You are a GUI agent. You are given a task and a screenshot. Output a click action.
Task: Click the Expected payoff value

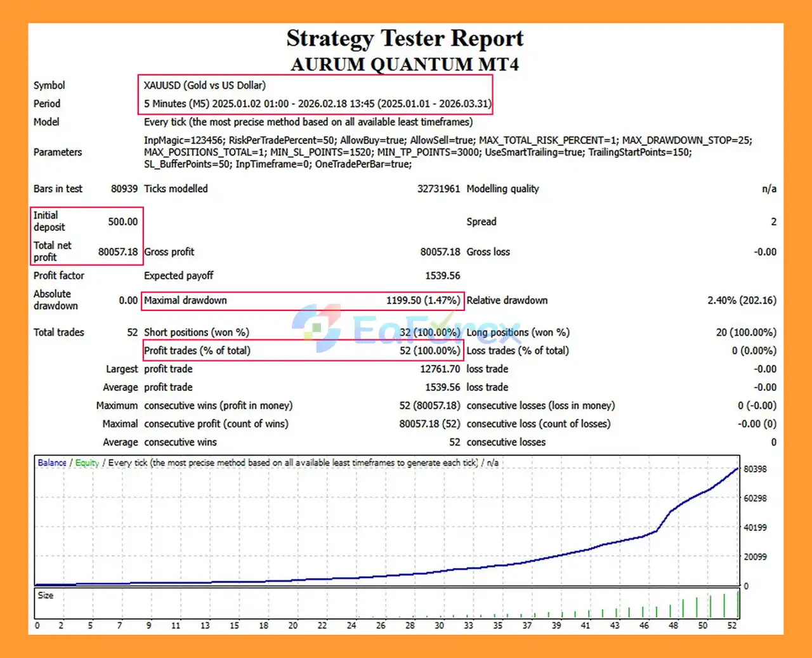tap(442, 275)
